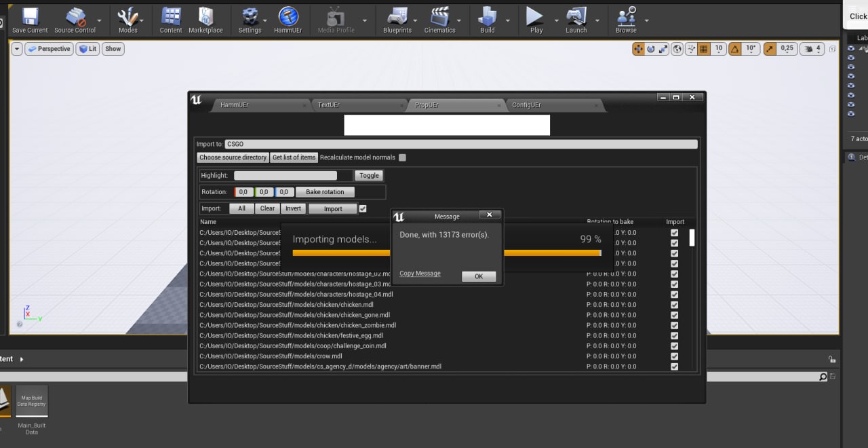Click the Details panel magnifier icon
868x448 pixels.
click(852, 157)
